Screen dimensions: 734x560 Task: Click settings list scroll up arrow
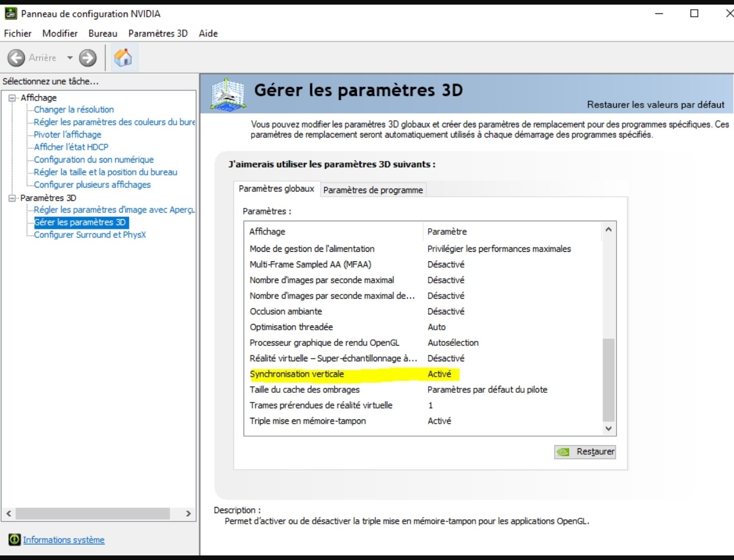(x=609, y=229)
